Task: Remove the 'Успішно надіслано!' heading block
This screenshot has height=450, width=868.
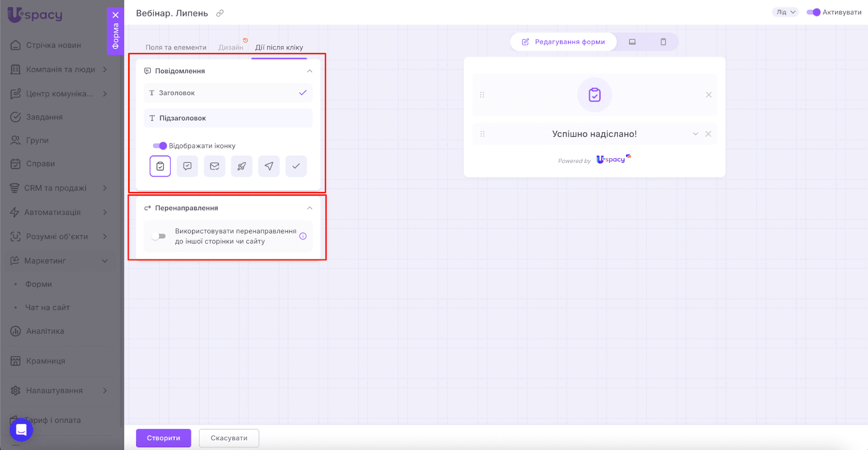Action: click(708, 134)
